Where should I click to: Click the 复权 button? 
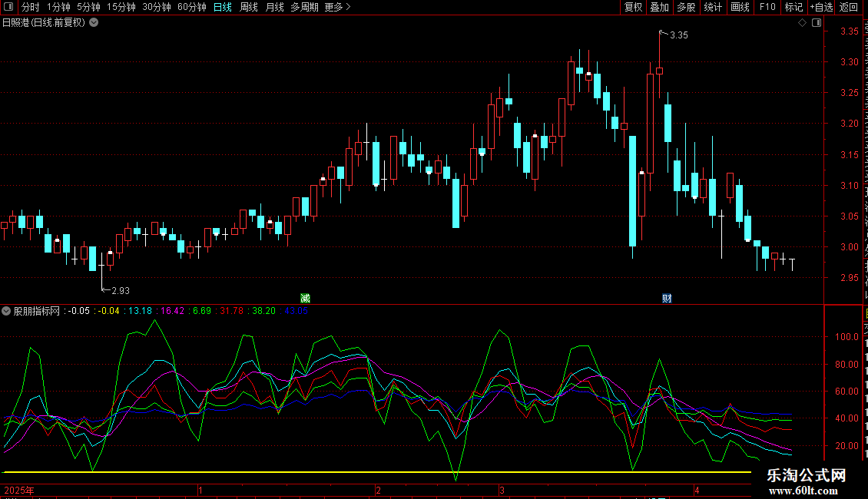pos(633,7)
